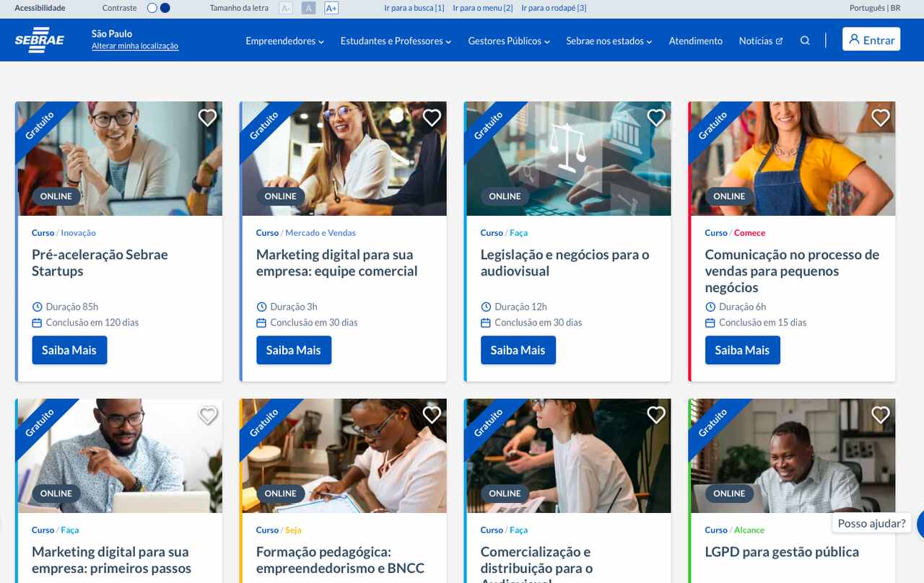Open the Legislação audiovisual course photo
924x583 pixels.
point(569,159)
